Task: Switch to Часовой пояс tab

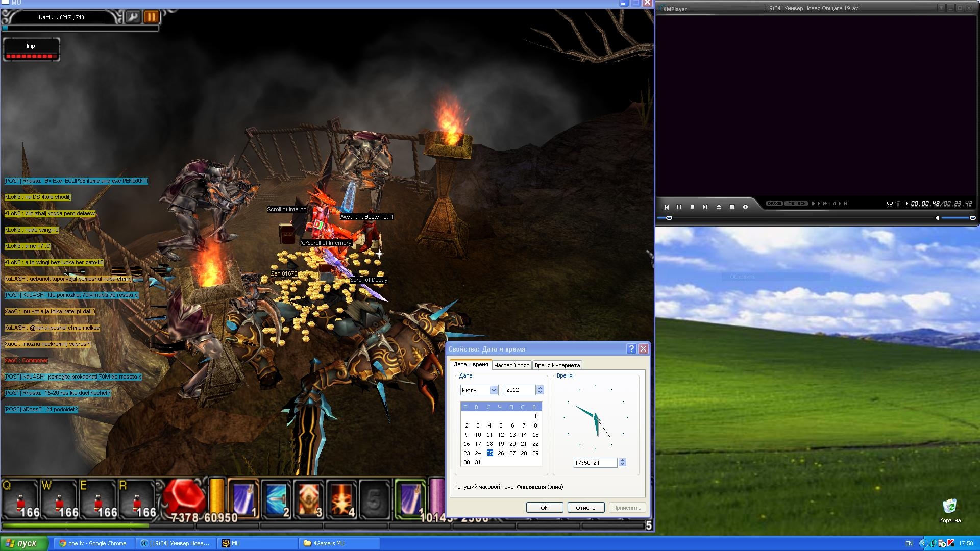Action: [511, 365]
